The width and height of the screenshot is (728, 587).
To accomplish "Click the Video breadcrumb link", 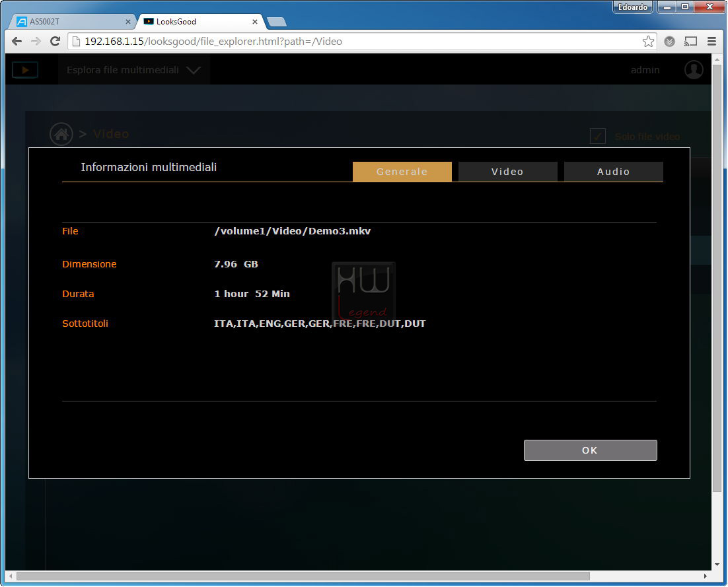I will pyautogui.click(x=111, y=134).
